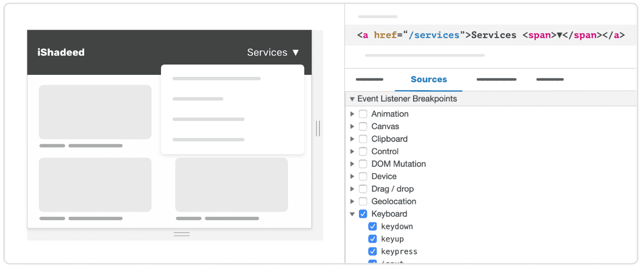644x268 pixels.
Task: Enable the Clipboard breakpoints checkbox
Action: pos(363,139)
